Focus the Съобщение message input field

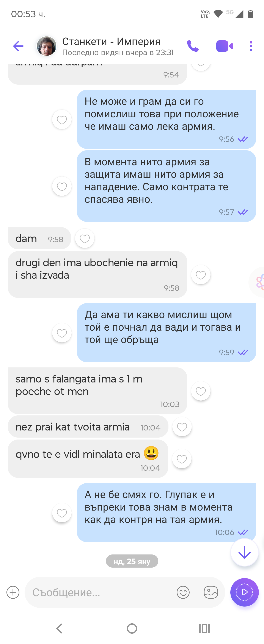100,592
